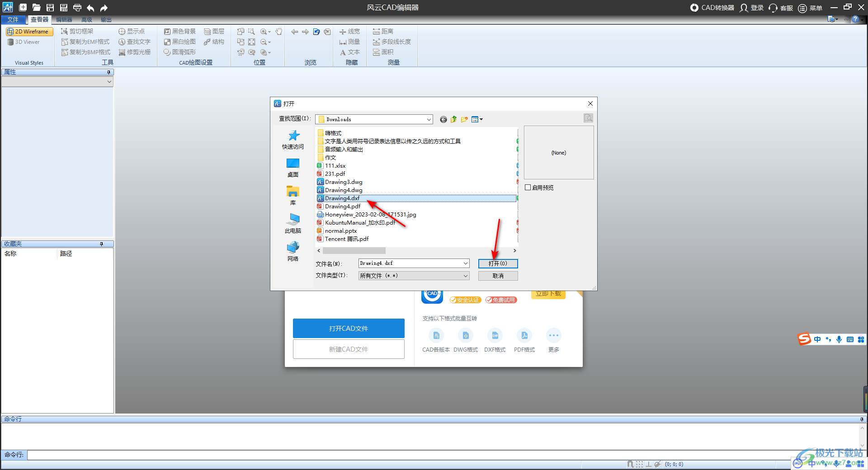Open the 结构 structure tool

click(214, 42)
